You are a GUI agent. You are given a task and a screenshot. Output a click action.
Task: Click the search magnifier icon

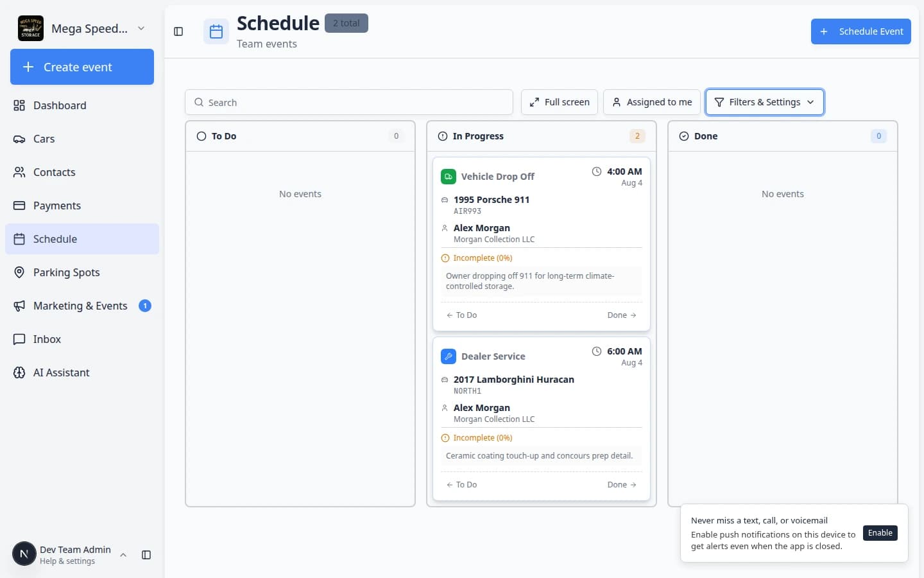pos(198,102)
